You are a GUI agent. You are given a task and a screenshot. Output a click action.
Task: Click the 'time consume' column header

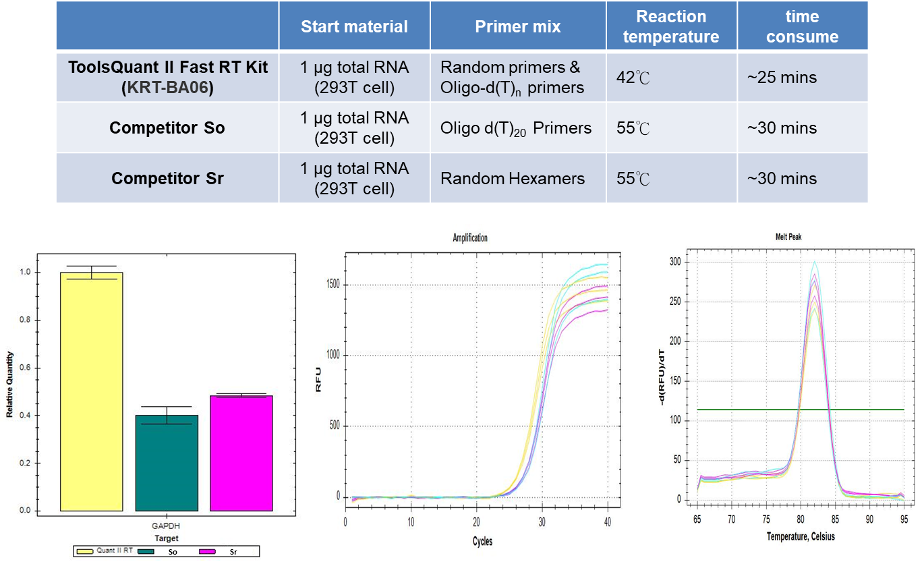click(x=802, y=26)
